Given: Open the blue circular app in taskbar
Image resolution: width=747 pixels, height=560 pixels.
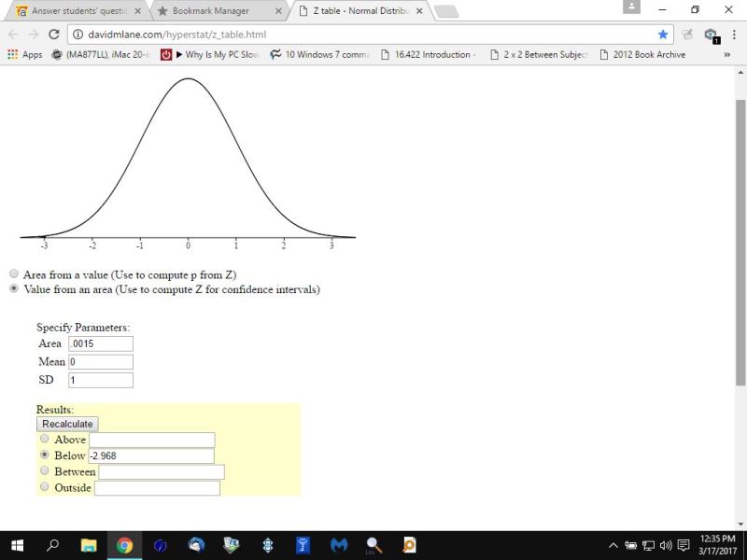Looking at the screenshot, I should (x=160, y=545).
